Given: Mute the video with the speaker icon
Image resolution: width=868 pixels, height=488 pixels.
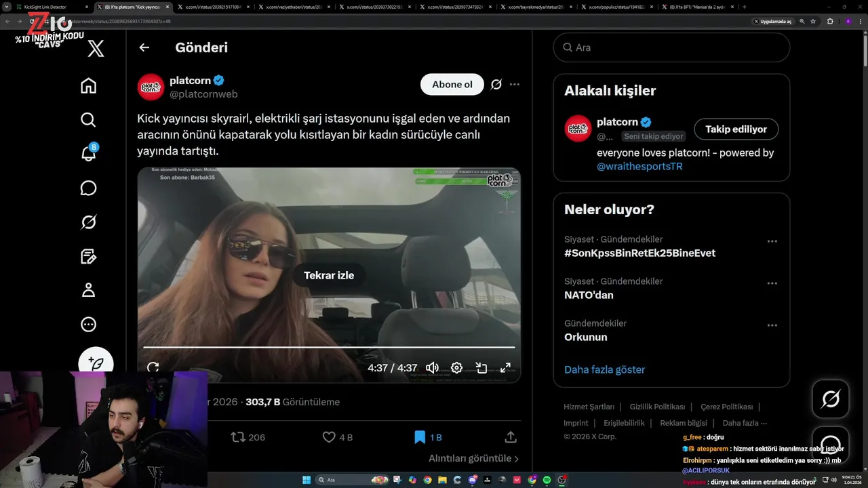Looking at the screenshot, I should (432, 367).
